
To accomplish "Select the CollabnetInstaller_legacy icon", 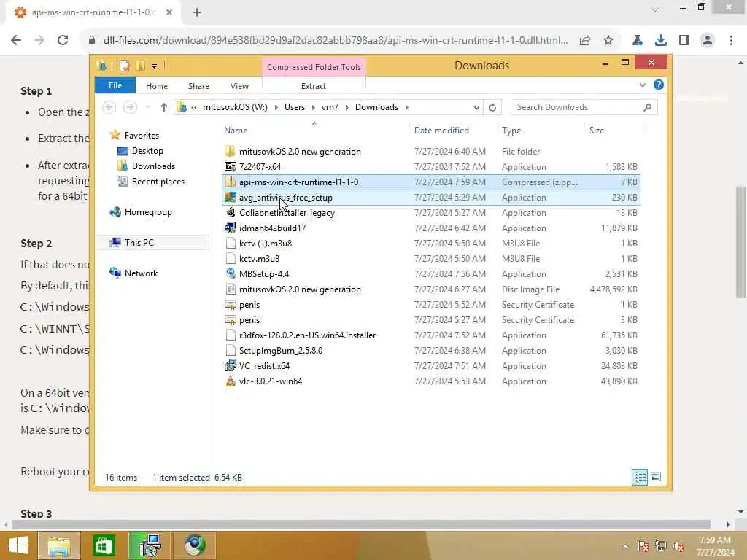I will coord(231,212).
